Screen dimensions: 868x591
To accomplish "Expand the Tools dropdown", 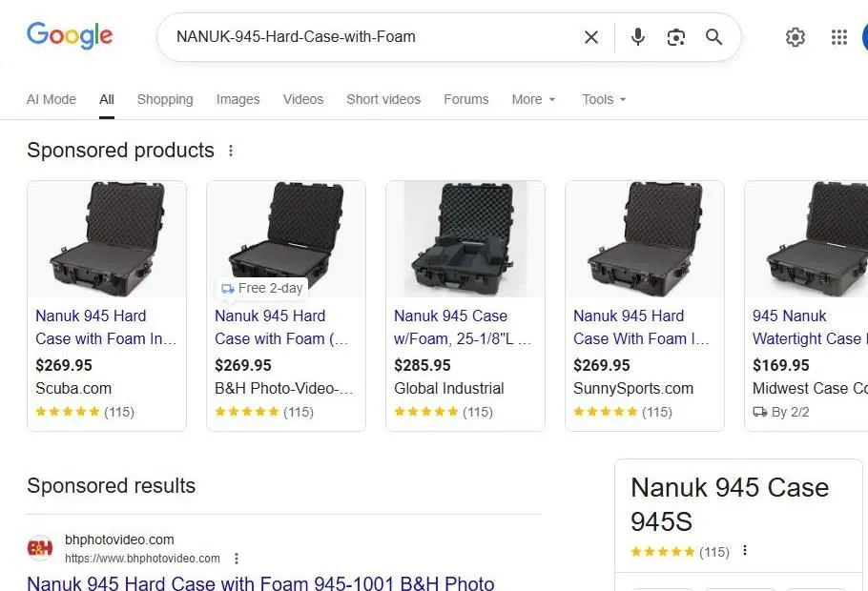I will click(604, 99).
